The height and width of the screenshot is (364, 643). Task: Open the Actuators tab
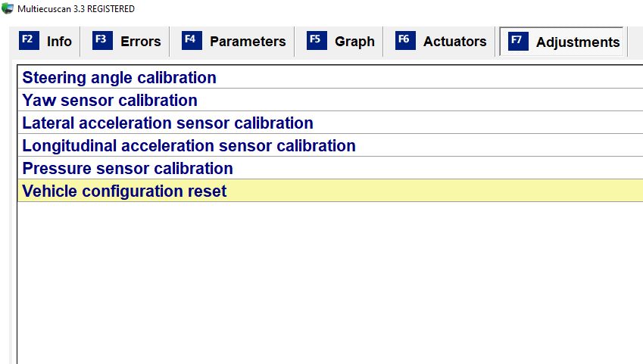(454, 42)
